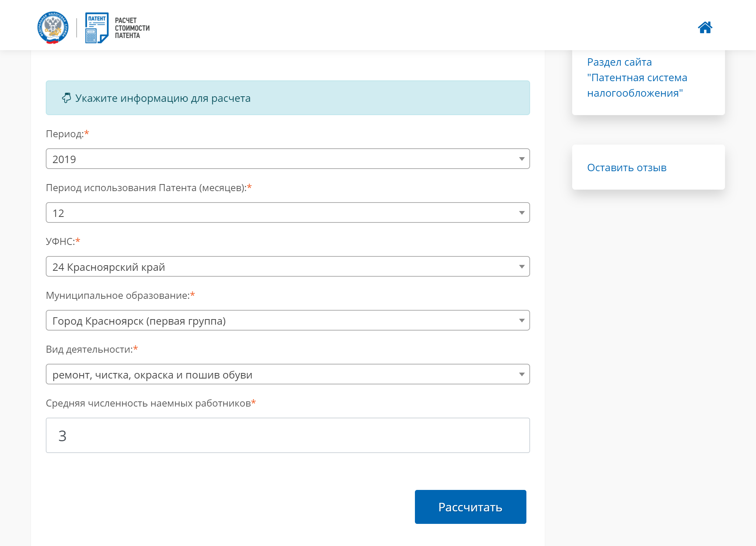The width and height of the screenshot is (756, 546).
Task: Open the Патентная система налогообложения link
Action: pyautogui.click(x=637, y=77)
